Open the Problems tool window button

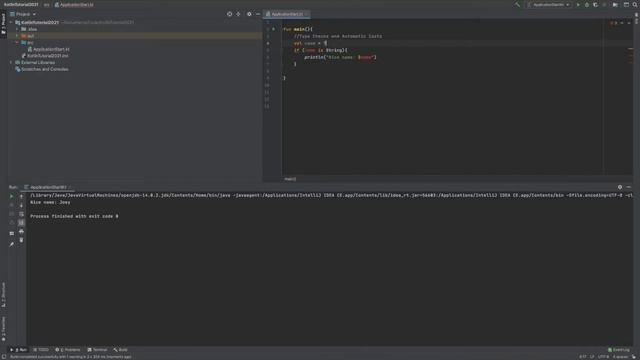coord(68,350)
